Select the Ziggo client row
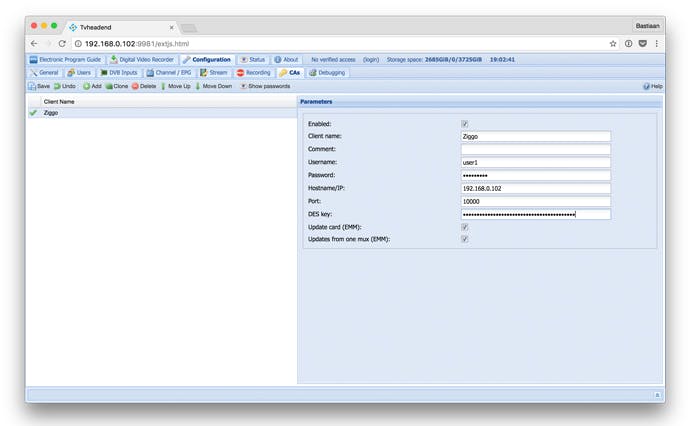 (162, 113)
